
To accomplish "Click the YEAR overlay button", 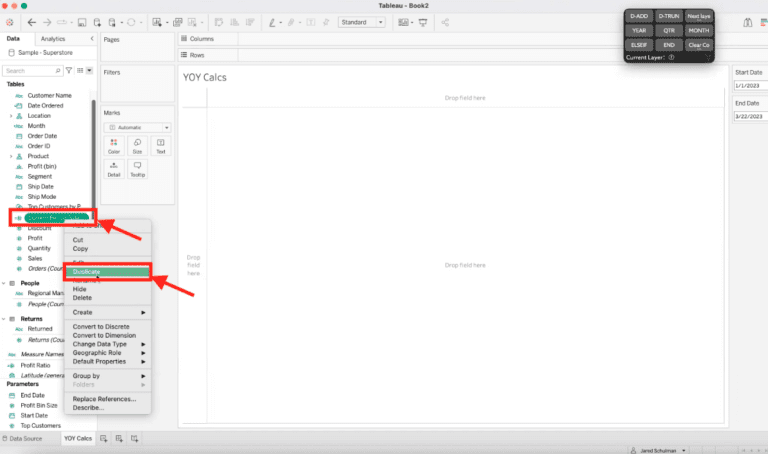I will (x=639, y=30).
